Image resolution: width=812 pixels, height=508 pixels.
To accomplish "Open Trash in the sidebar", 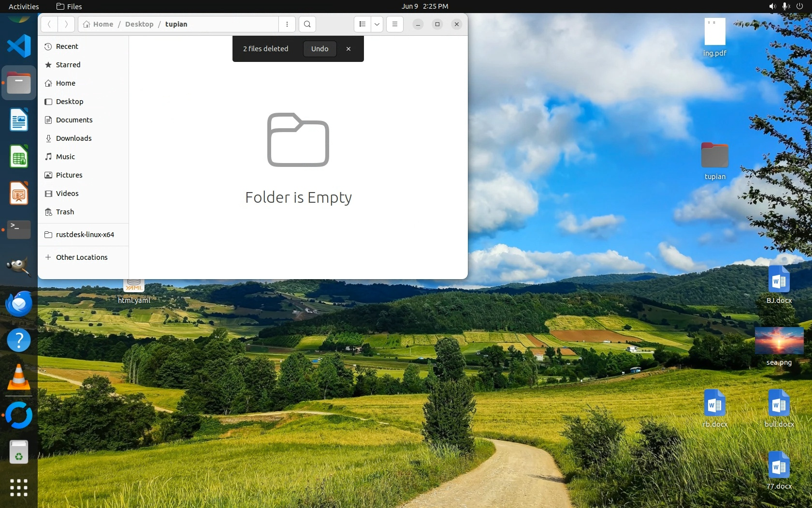I will (x=65, y=212).
